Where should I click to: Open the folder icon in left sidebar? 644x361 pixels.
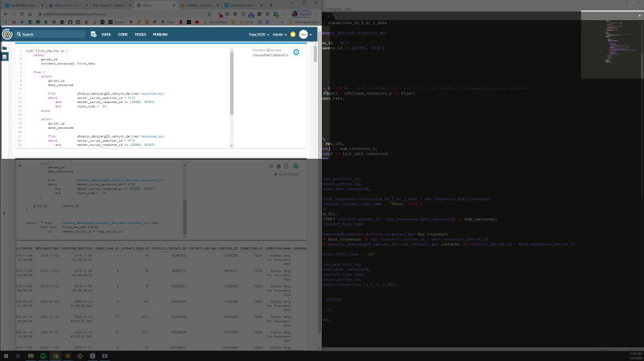click(5, 49)
